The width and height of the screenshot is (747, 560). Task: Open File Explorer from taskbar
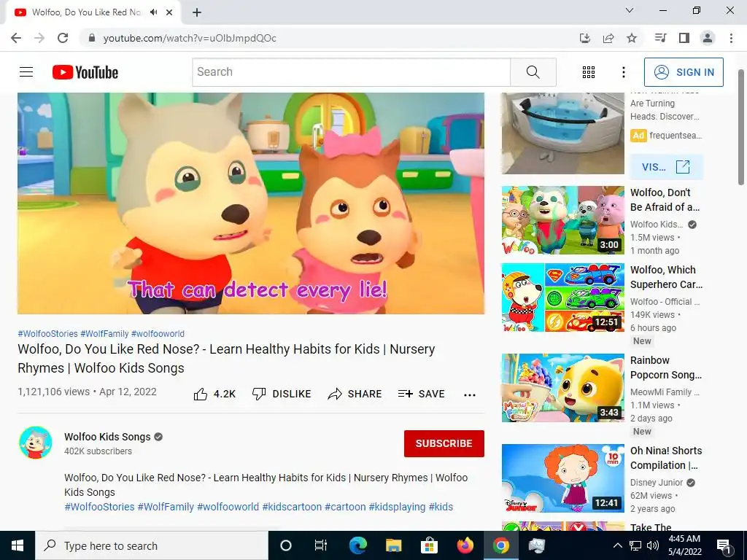coord(393,545)
